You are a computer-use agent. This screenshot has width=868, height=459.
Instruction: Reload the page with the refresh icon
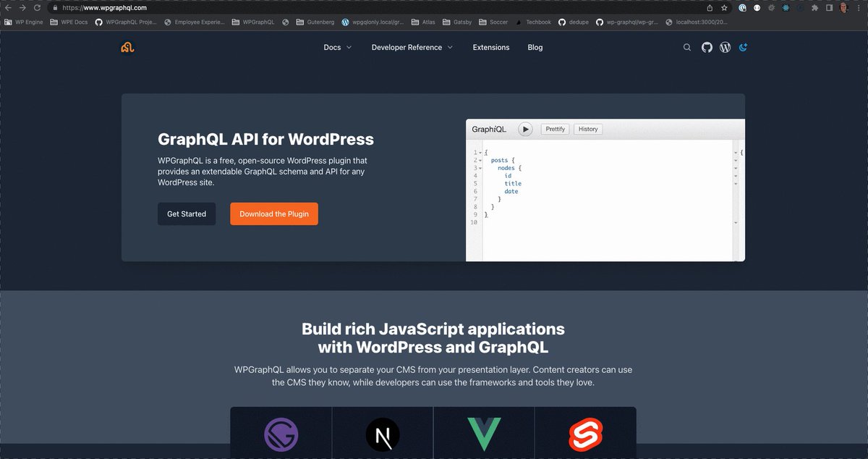pyautogui.click(x=37, y=7)
